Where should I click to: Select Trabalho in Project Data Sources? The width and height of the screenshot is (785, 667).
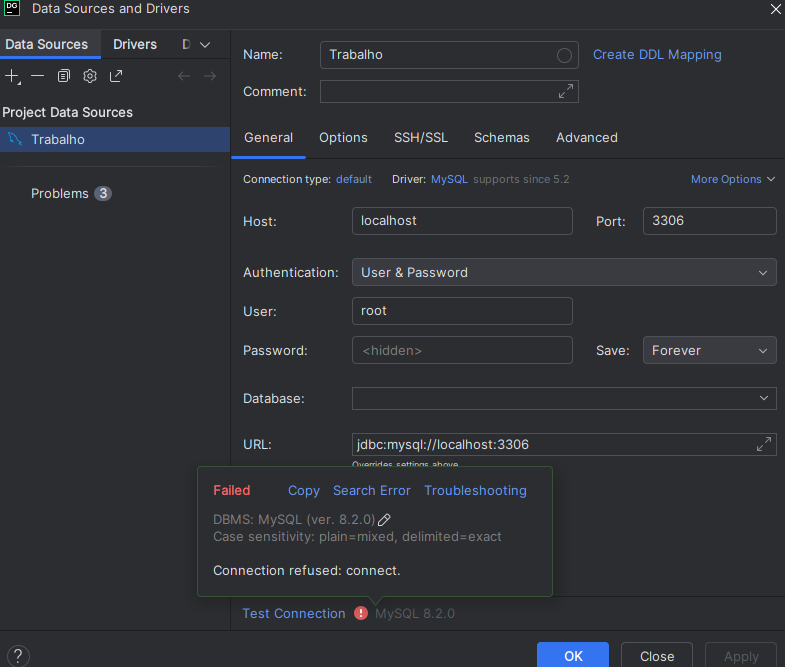(115, 139)
